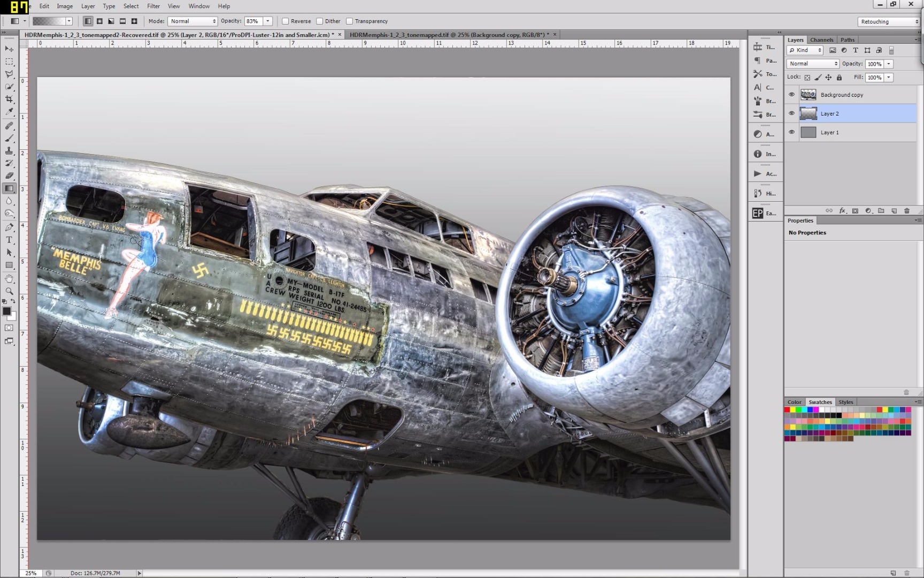The height and width of the screenshot is (578, 924).
Task: Select the Hand tool
Action: point(9,279)
